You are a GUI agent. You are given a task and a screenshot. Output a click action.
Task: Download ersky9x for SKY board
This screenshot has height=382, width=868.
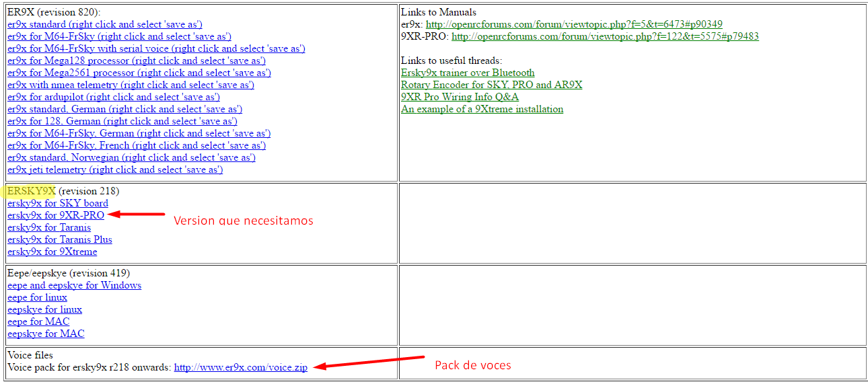pyautogui.click(x=58, y=203)
